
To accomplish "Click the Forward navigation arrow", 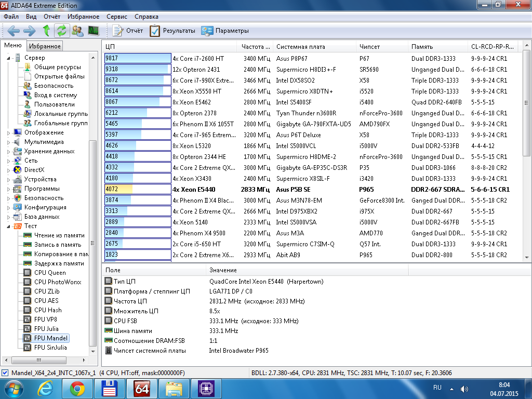I will point(30,31).
